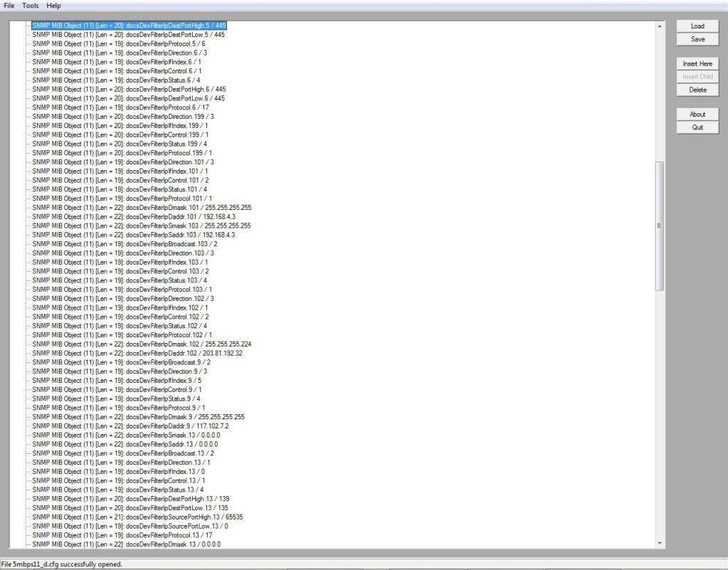The height and width of the screenshot is (570, 728).
Task: Select row docsDevFilterIpDestPortLow.5 / 445
Action: click(x=128, y=34)
